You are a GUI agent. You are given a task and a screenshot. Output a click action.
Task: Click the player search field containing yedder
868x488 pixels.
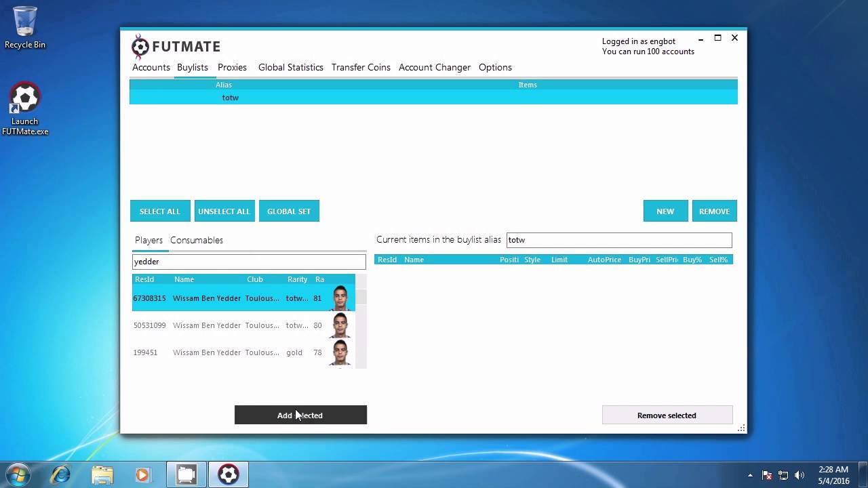tap(249, 262)
